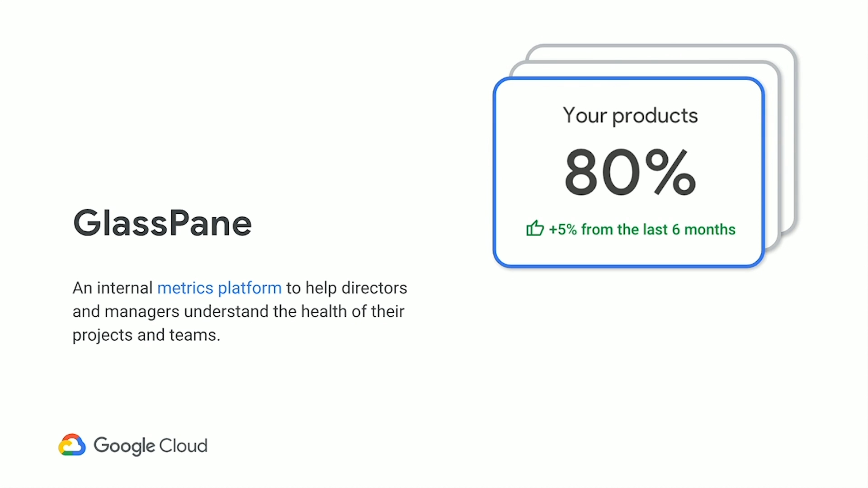The height and width of the screenshot is (488, 868).
Task: Click the "6 months" text on the card
Action: pyautogui.click(x=703, y=230)
